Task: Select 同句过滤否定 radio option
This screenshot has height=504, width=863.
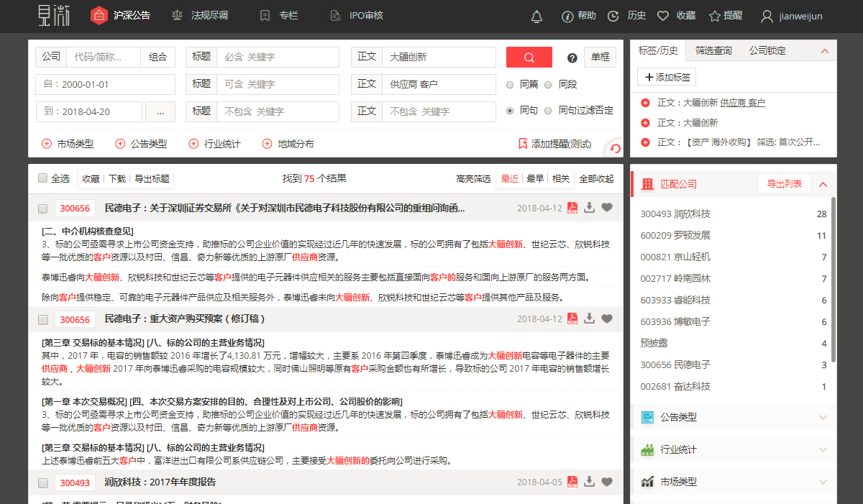Action: click(x=548, y=111)
